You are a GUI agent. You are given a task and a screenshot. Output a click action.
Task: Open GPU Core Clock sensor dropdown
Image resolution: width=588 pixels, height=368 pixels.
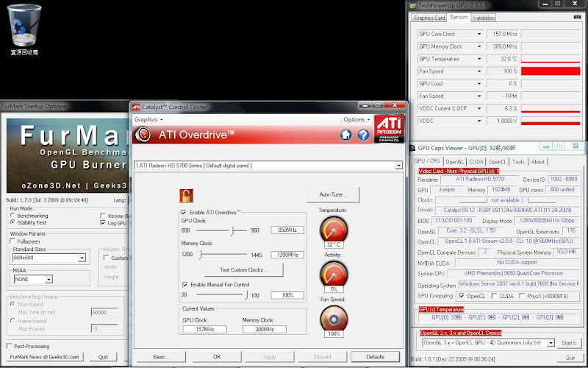pos(479,34)
